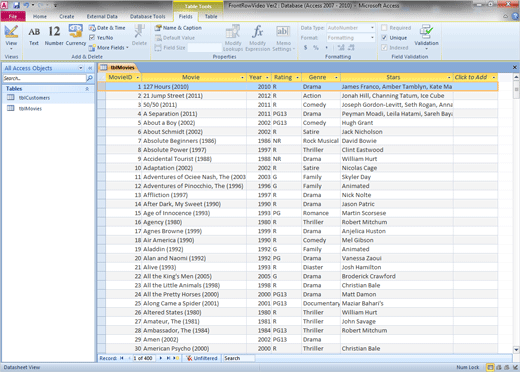This screenshot has height=372, width=520.
Task: Open Year column filter dropdown arrow
Action: (267, 77)
